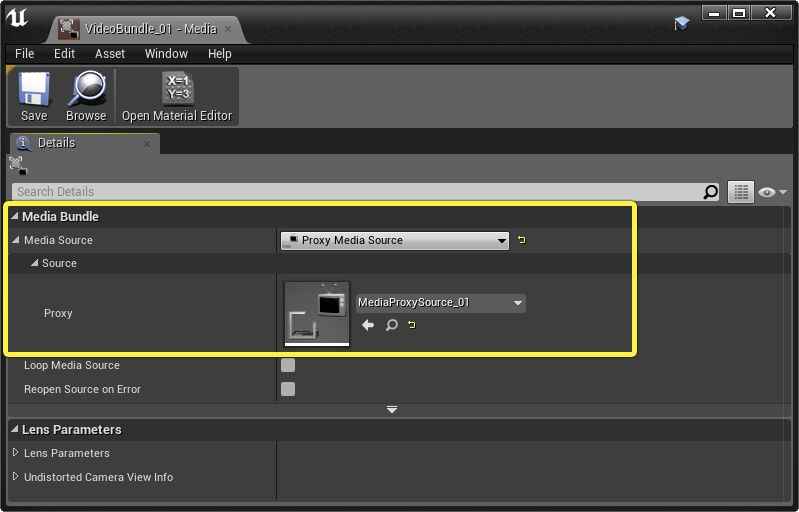This screenshot has width=799, height=512.
Task: Click the Reopen Source on Error label
Action: [x=82, y=389]
